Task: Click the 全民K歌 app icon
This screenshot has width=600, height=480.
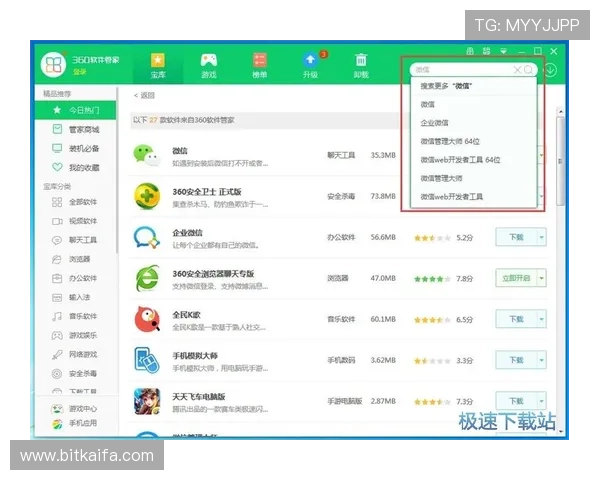Action: coord(147,319)
